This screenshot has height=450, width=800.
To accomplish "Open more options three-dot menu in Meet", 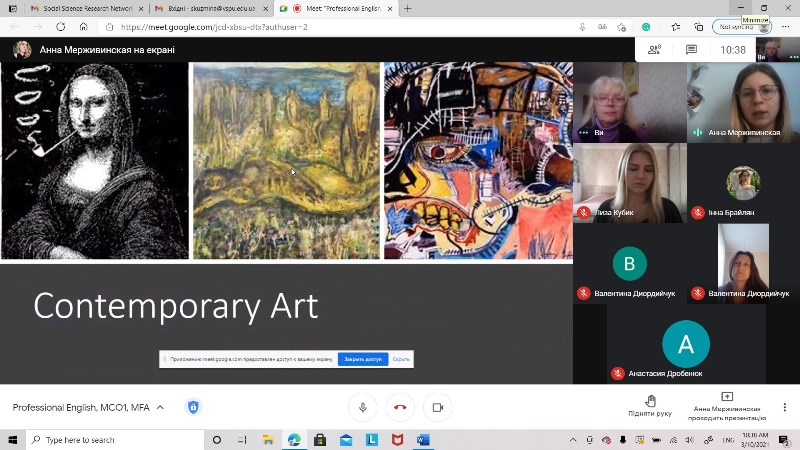I will [x=785, y=407].
